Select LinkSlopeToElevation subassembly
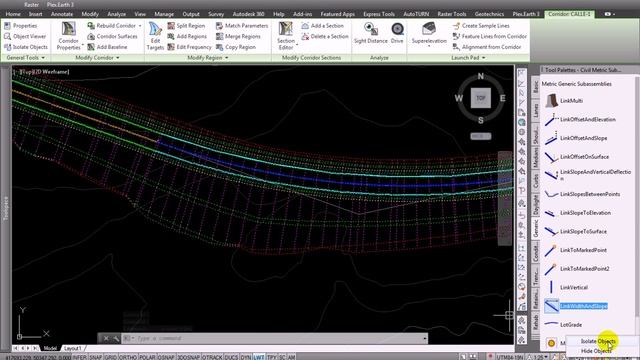640x360 pixels. click(x=578, y=213)
